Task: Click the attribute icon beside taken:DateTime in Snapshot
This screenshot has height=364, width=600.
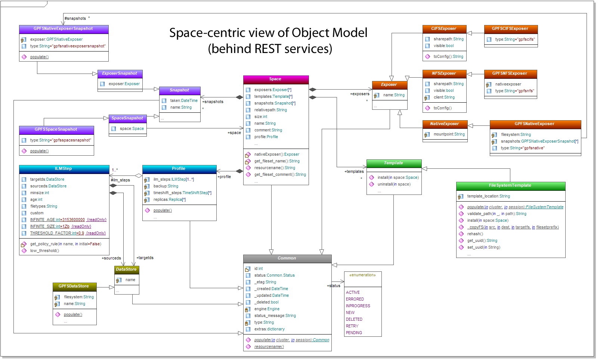Action: pyautogui.click(x=164, y=100)
